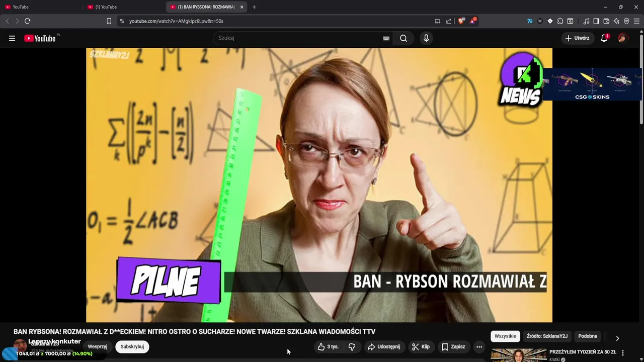Click the address bar URL
This screenshot has width=644, height=362.
pyautogui.click(x=176, y=21)
